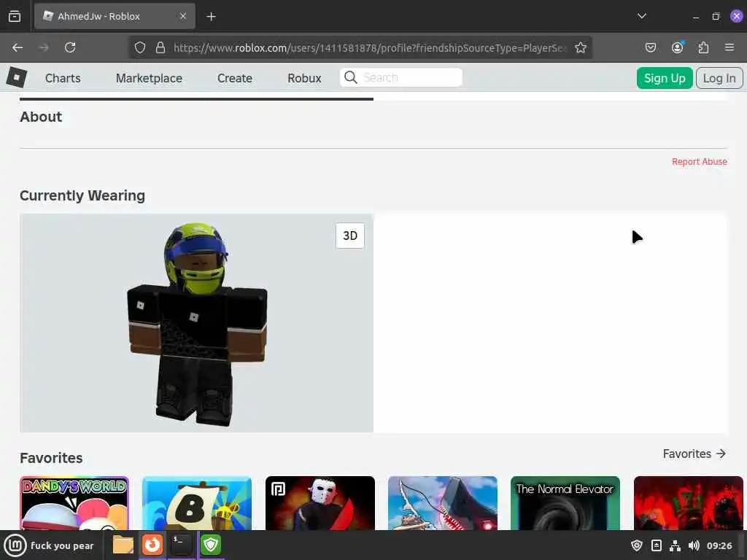Click the Log In button

719,78
